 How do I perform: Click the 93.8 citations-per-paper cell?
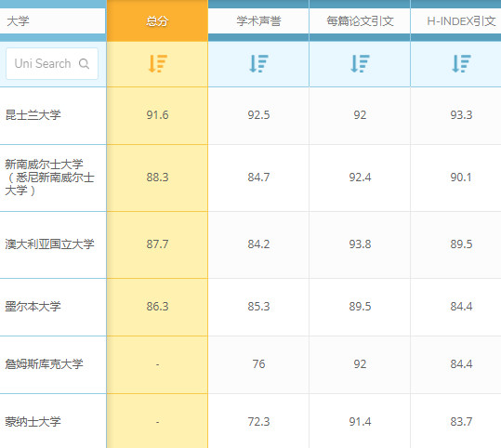360,244
